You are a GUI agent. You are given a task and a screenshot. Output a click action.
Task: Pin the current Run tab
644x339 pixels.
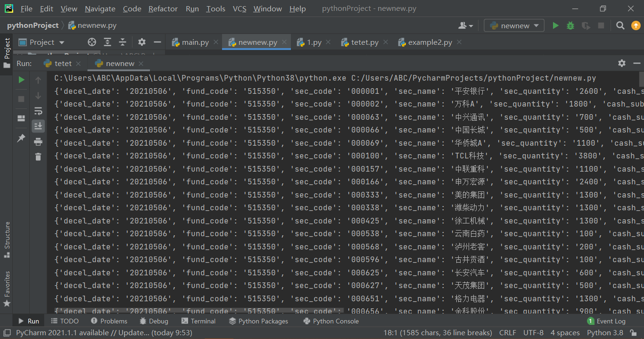click(x=21, y=138)
